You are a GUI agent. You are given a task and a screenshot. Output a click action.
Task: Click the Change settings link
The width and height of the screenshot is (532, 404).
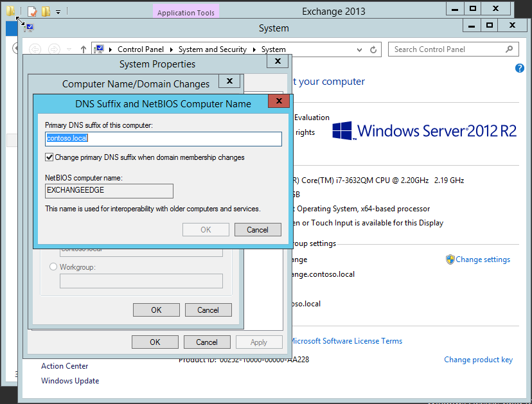(483, 259)
